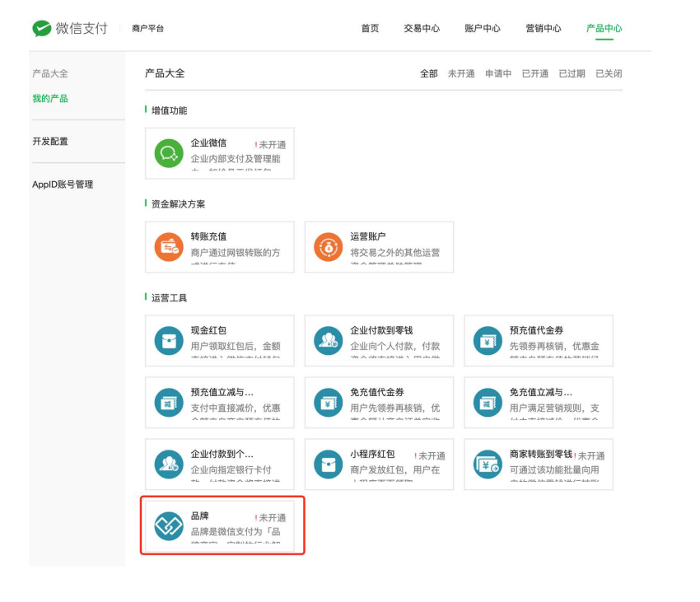The width and height of the screenshot is (700, 602).
Task: Open the 品牌 product title
Action: (199, 516)
